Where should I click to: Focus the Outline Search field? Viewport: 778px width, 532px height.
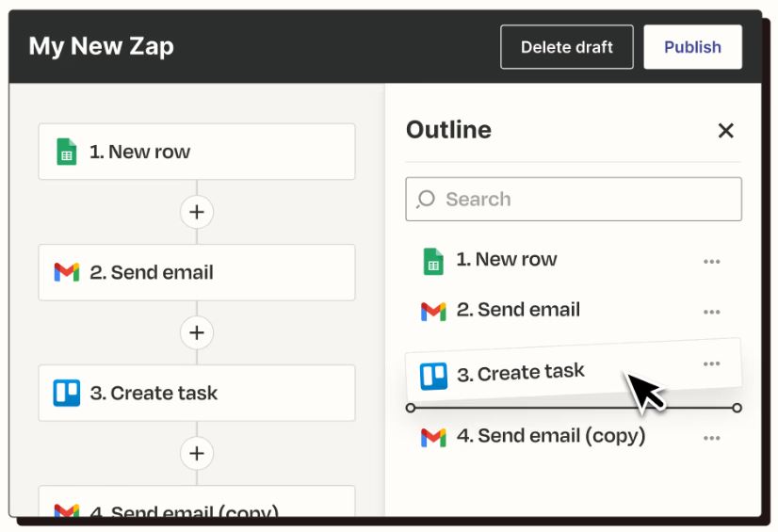574,199
